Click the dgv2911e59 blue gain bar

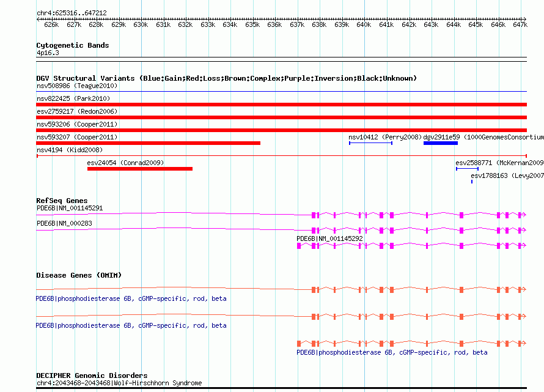(441, 143)
